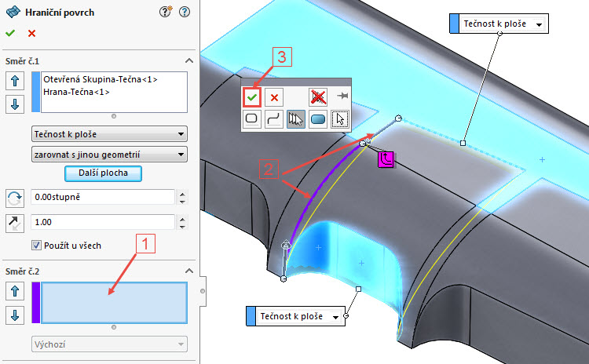The width and height of the screenshot is (589, 364).
Task: Open Tečnost k ploše dropdown in panel
Action: (109, 134)
